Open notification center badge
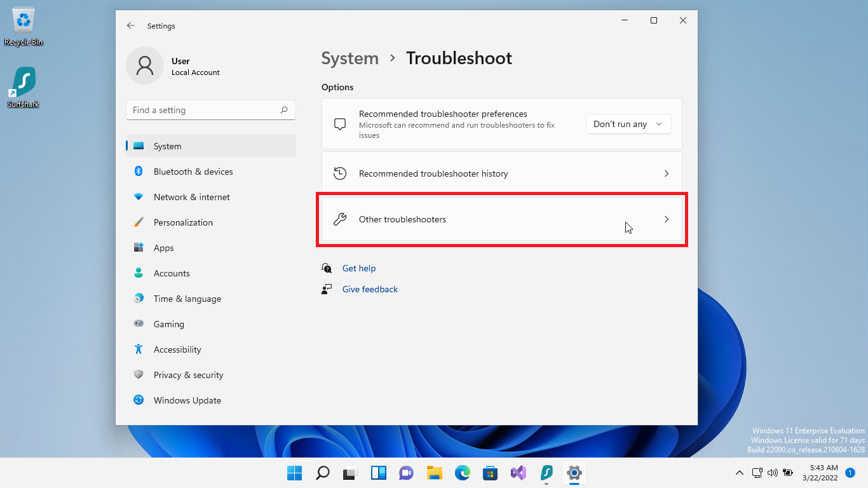The image size is (868, 488). click(x=850, y=473)
